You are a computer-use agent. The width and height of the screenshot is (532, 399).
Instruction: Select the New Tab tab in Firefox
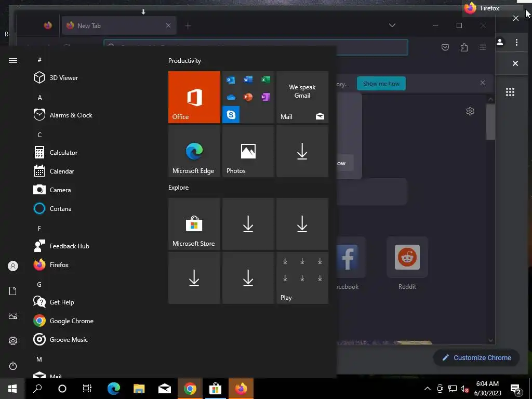[119, 26]
